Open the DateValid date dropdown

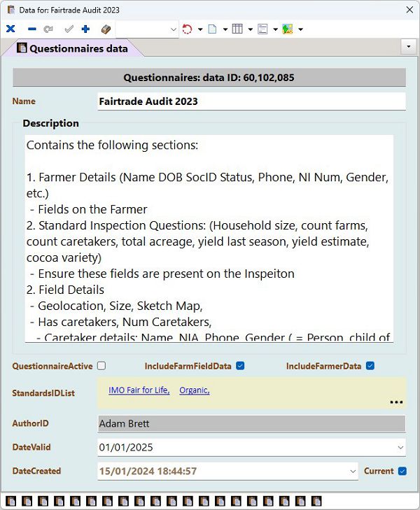[400, 448]
